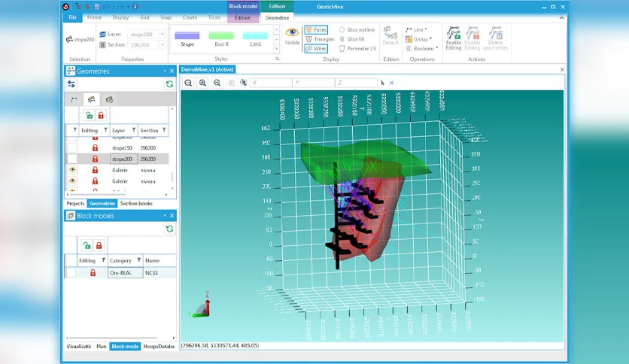The width and height of the screenshot is (629, 364).
Task: Open the Layer dropdown showing stope200
Action: pyautogui.click(x=146, y=35)
